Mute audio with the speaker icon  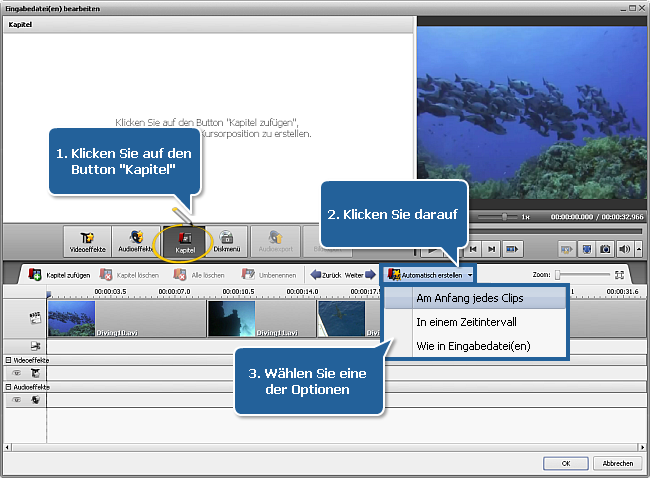pos(622,248)
